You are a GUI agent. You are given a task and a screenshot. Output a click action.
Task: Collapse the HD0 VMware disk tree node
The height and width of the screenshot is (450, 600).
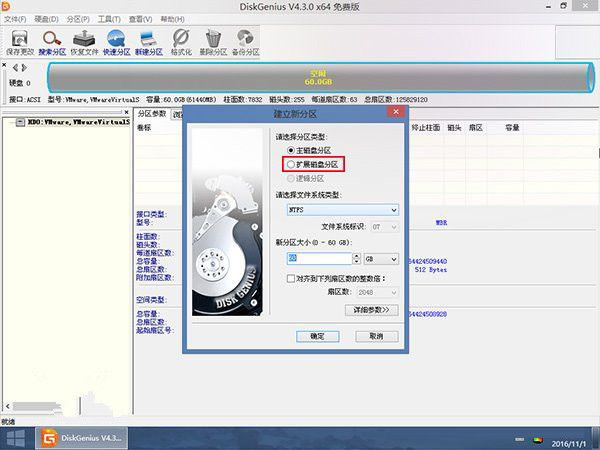20,122
